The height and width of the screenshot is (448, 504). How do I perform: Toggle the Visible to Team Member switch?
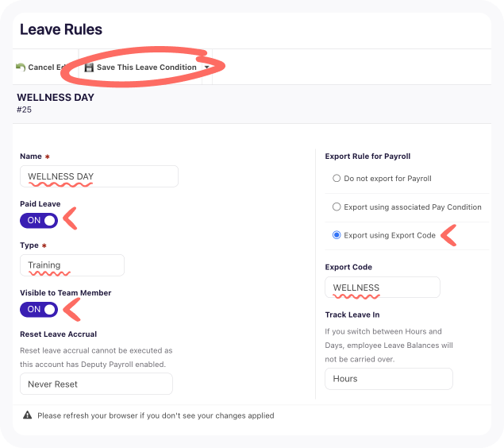39,309
